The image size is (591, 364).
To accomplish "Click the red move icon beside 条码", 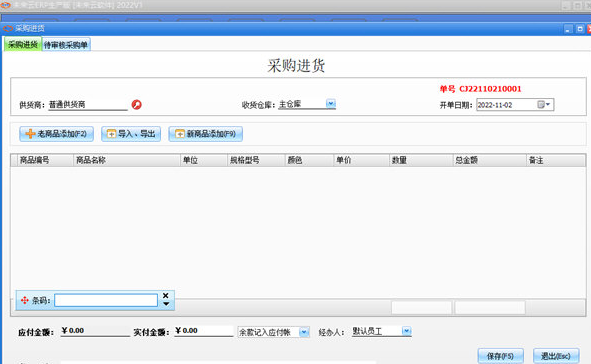I will 24,300.
